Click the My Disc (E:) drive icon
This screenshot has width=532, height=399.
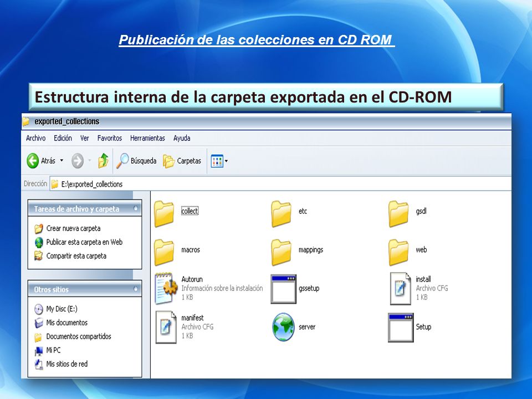(x=39, y=309)
